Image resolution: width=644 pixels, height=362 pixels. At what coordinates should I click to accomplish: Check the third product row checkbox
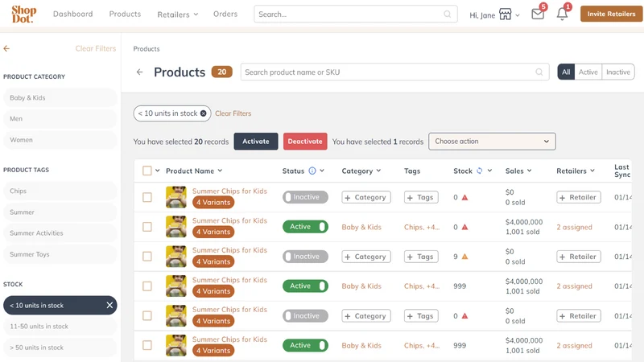coord(147,257)
